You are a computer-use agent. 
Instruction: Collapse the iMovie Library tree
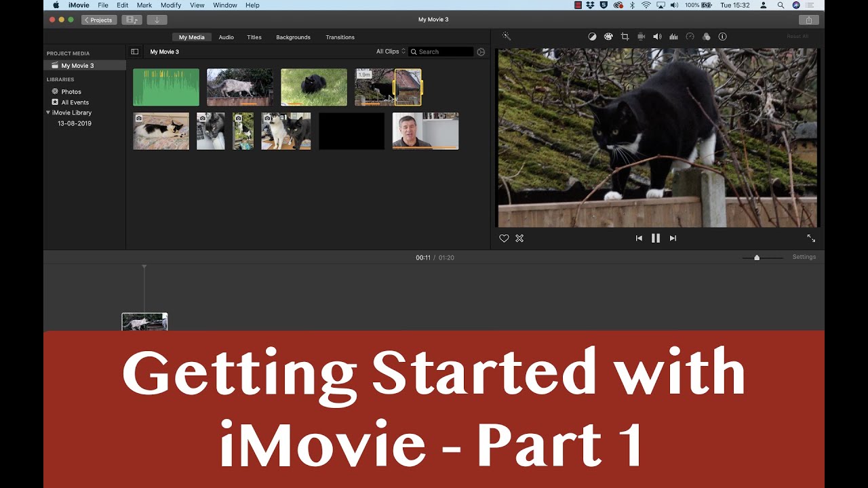(48, 113)
